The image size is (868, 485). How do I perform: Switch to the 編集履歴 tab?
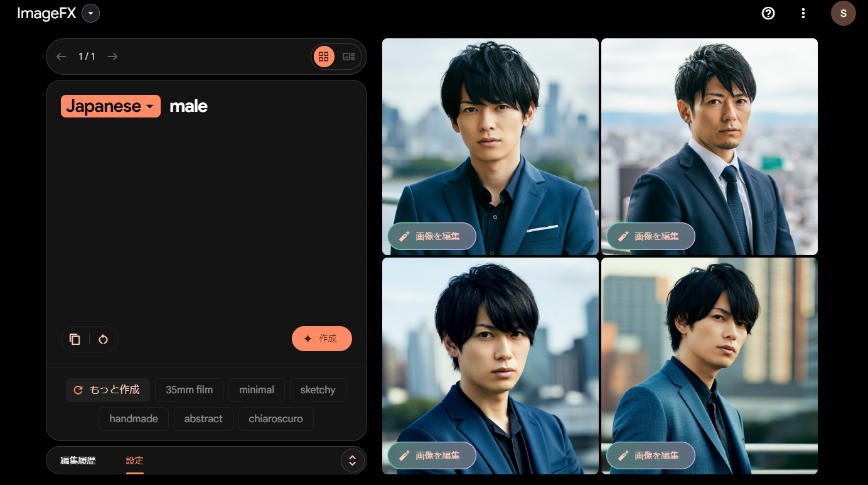(x=78, y=460)
